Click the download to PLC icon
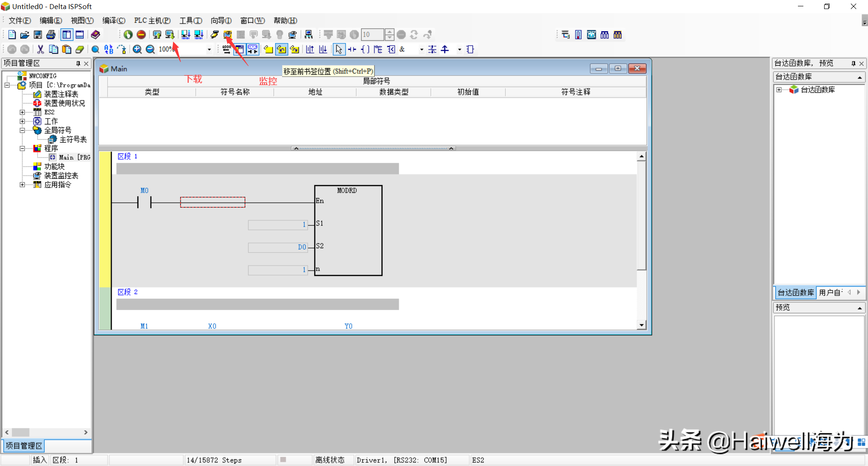The image size is (868, 466). (170, 35)
